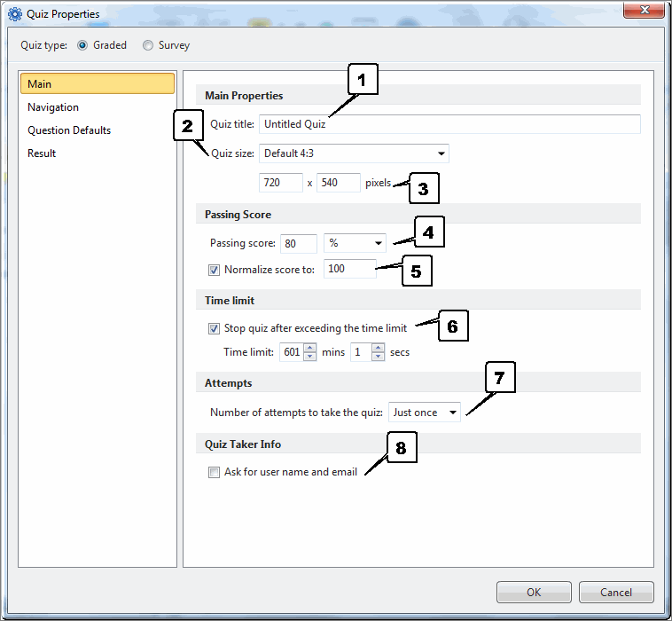Image resolution: width=672 pixels, height=621 pixels.
Task: Click the Cancel button
Action: pyautogui.click(x=616, y=593)
